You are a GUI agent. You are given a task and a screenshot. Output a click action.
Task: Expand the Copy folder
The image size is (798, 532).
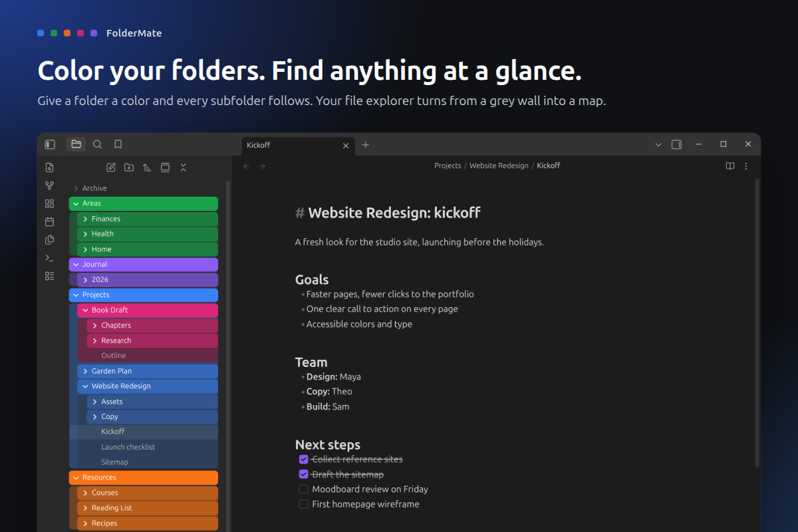152,417
